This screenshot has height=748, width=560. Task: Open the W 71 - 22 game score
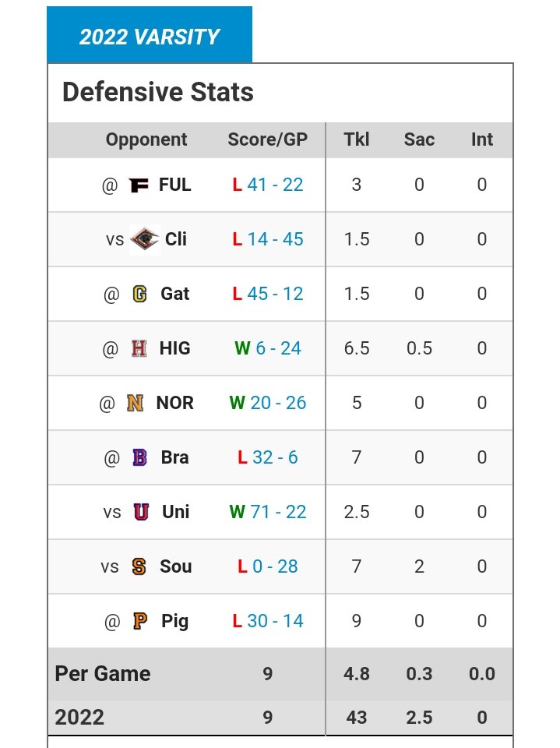click(x=268, y=512)
